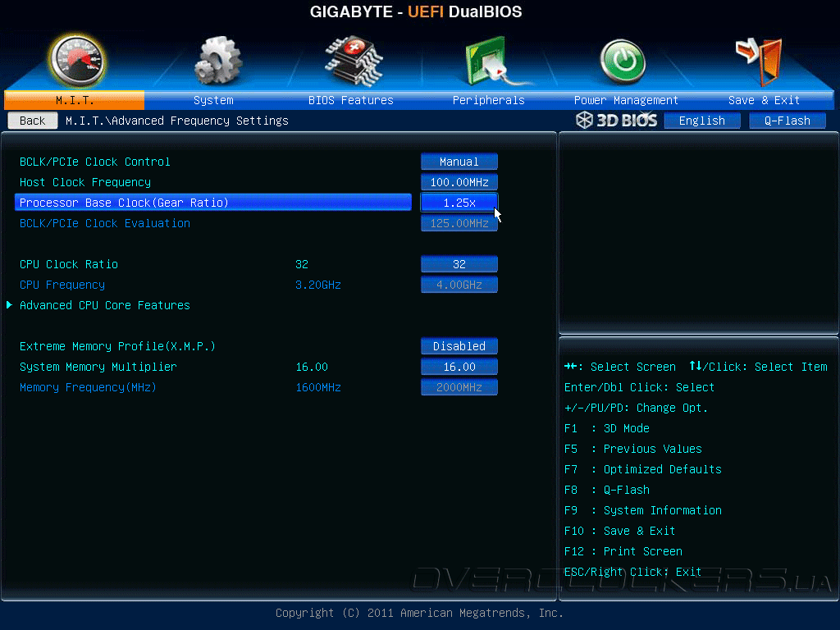Click the 3.20GHz current CPU frequency
Screen dimensions: 840x630
318,285
